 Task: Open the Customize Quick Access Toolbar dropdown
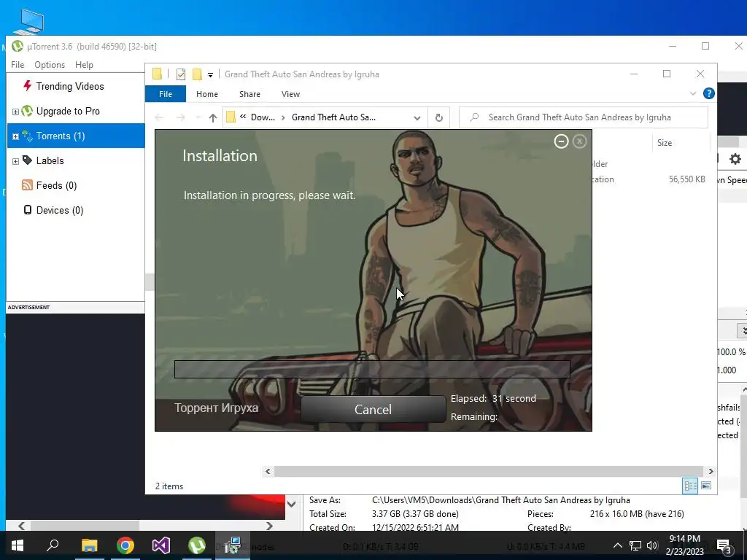pos(210,75)
